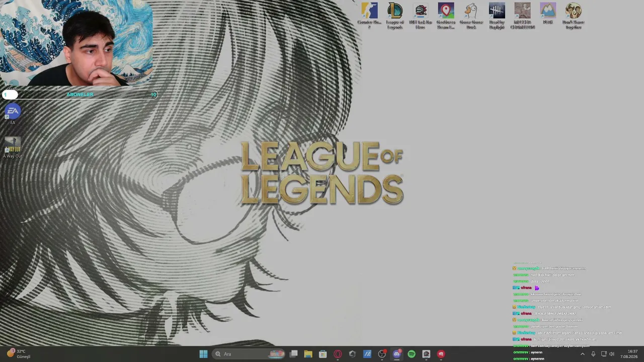Open the EA app desktop icon
The width and height of the screenshot is (644, 362).
13,114
